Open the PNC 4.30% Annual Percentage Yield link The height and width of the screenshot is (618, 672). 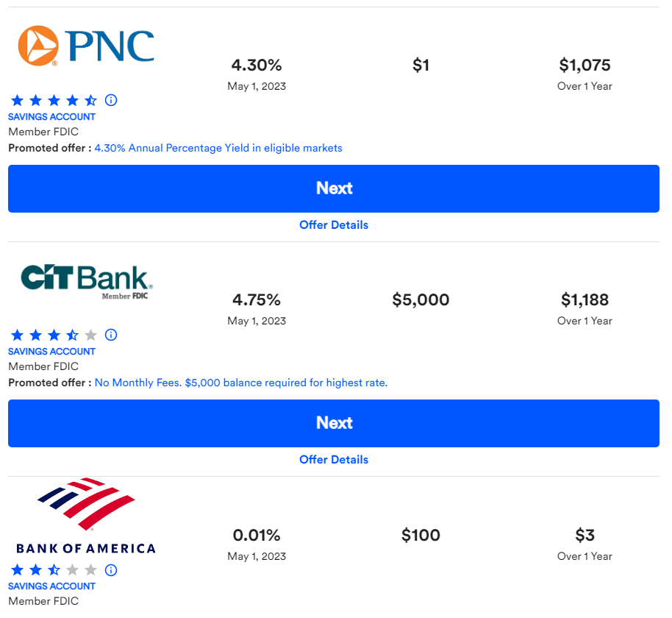pyautogui.click(x=218, y=148)
